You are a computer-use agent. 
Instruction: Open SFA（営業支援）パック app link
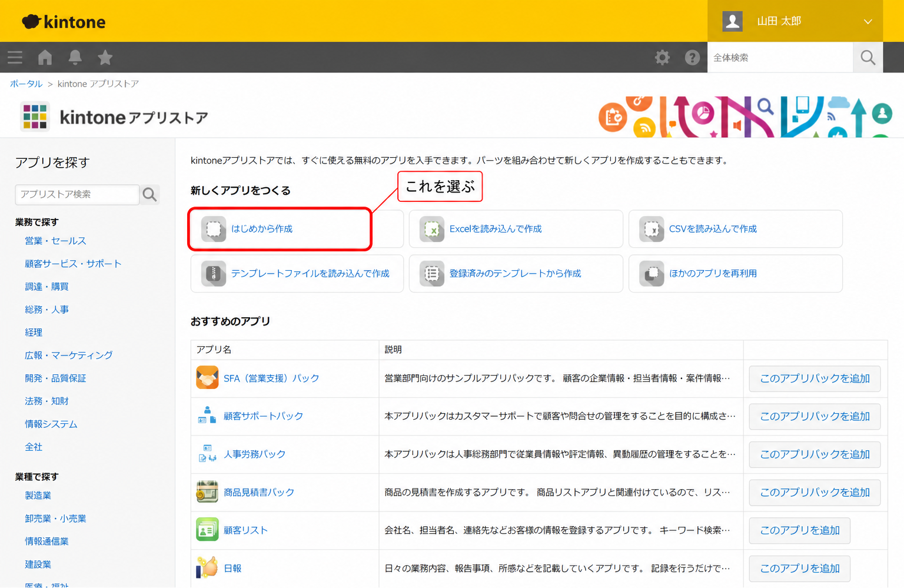[x=271, y=378]
